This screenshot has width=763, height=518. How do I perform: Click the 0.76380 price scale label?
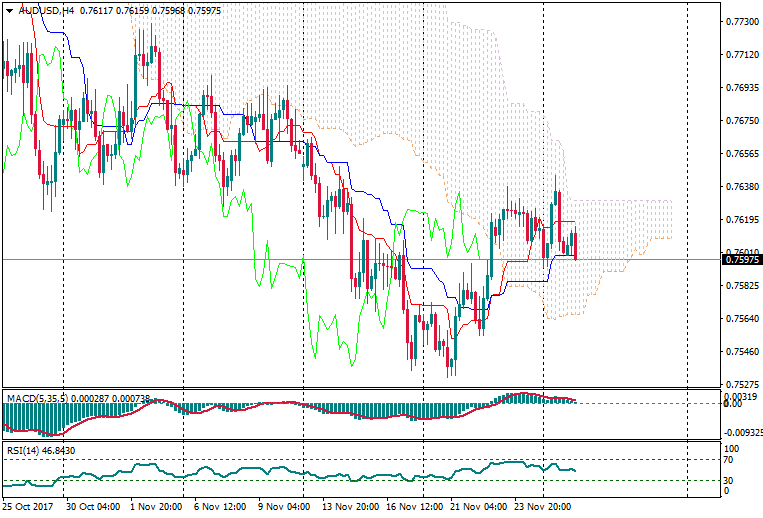click(x=740, y=187)
